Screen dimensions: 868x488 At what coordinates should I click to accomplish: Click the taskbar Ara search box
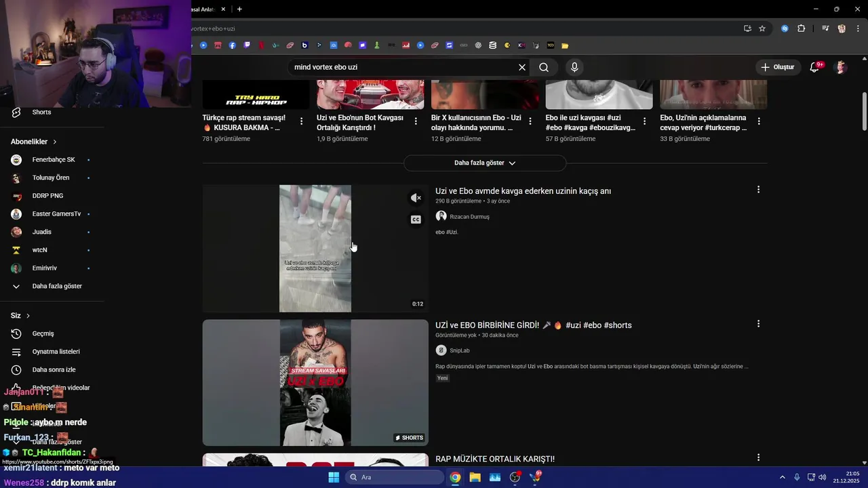click(x=395, y=477)
